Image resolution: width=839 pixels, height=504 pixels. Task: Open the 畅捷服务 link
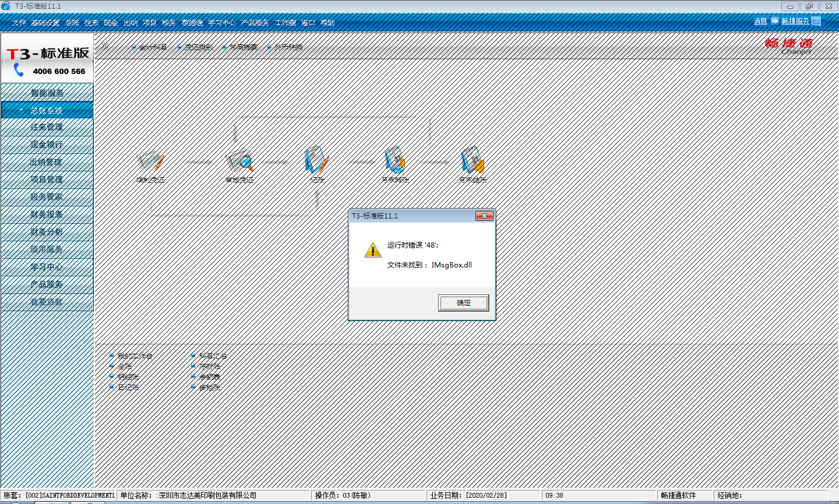(x=795, y=21)
